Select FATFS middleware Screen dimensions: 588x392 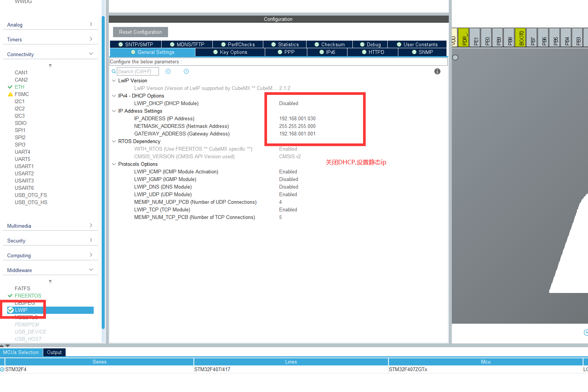[x=22, y=288]
